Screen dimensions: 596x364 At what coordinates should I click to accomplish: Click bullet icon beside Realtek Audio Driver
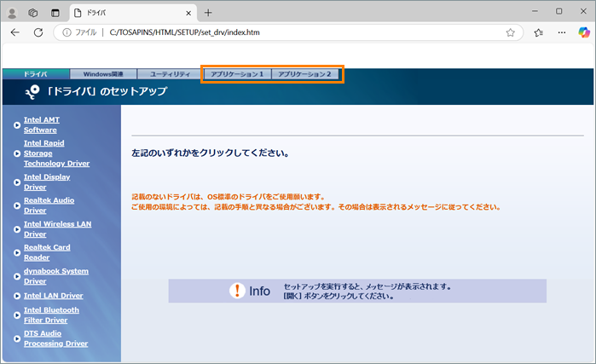point(17,205)
